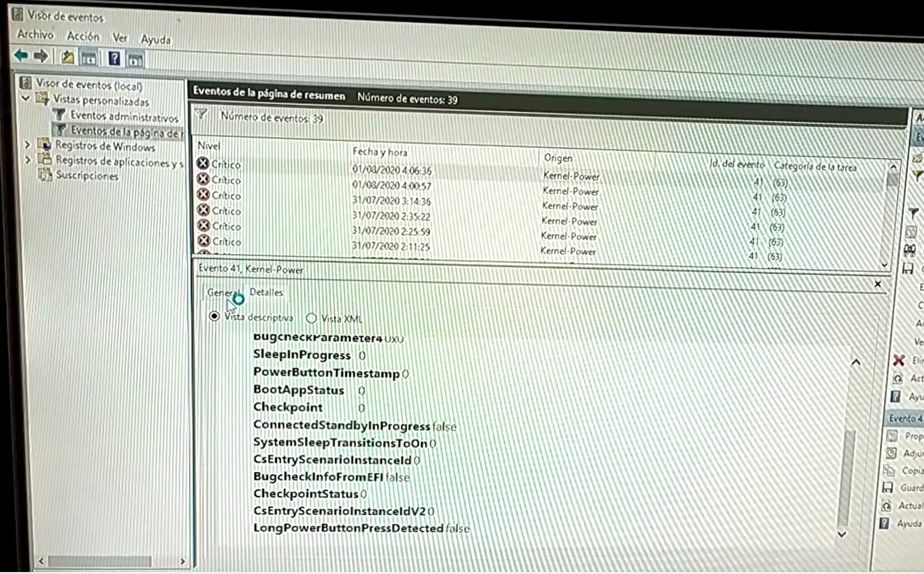The height and width of the screenshot is (574, 924).
Task: Click the critical icon of event 01/08/2020 4:06:36
Action: [203, 163]
